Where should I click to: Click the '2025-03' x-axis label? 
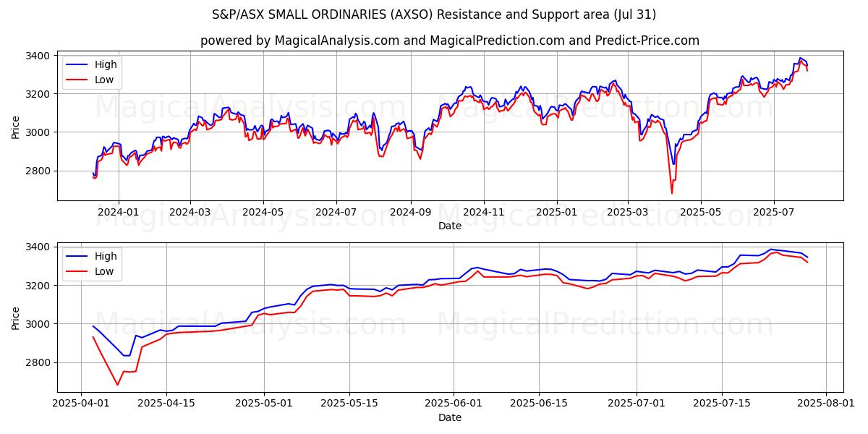click(627, 213)
